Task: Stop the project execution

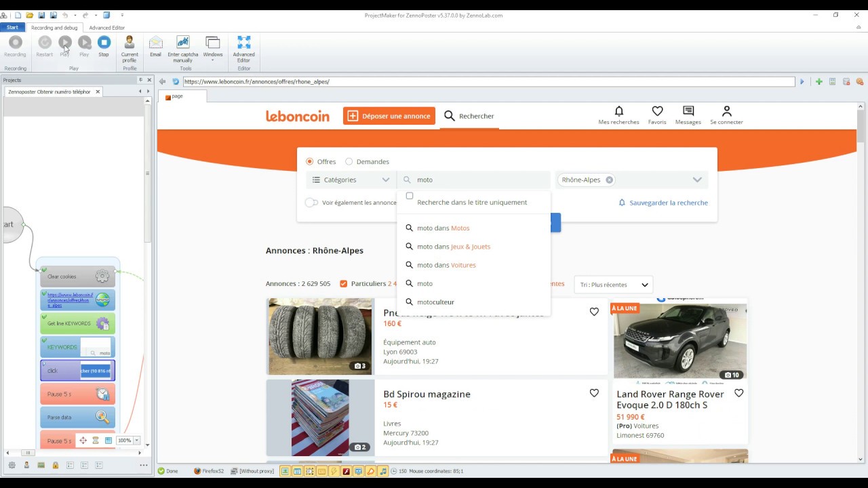Action: [104, 46]
